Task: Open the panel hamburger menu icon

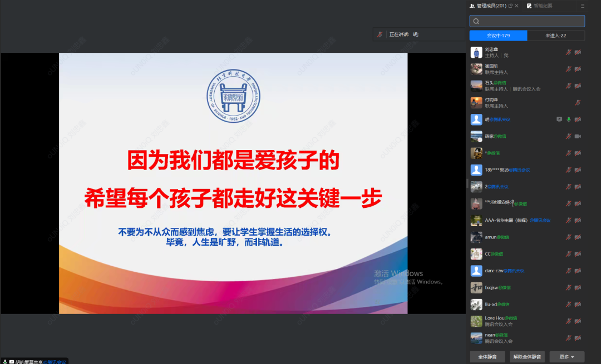Action: (x=583, y=6)
